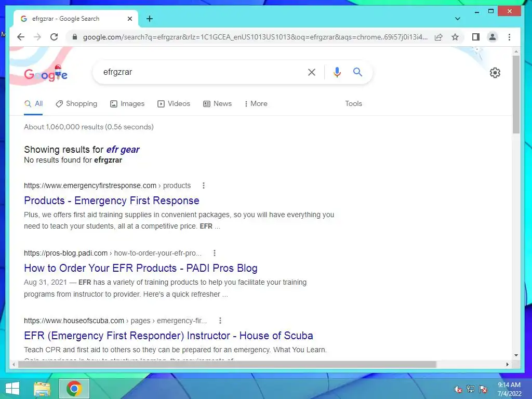
Task: Close the efrgzrar Google Search tab
Action: coord(129,19)
